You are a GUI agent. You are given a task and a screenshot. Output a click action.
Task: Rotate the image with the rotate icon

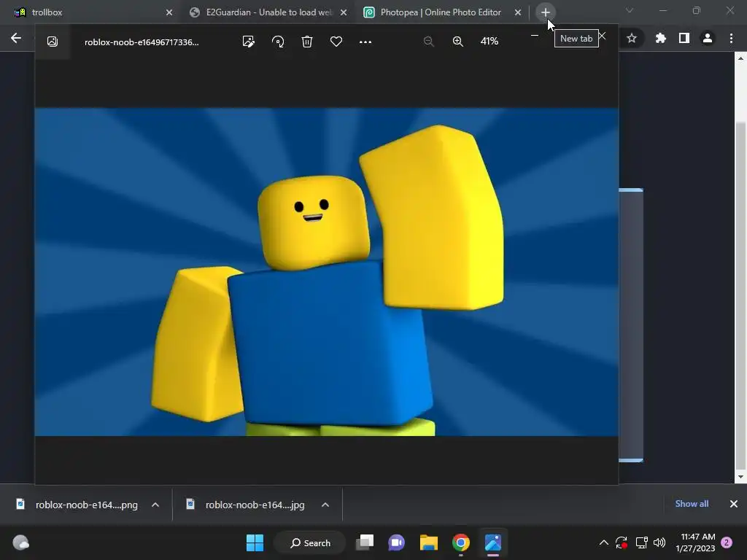tap(278, 42)
